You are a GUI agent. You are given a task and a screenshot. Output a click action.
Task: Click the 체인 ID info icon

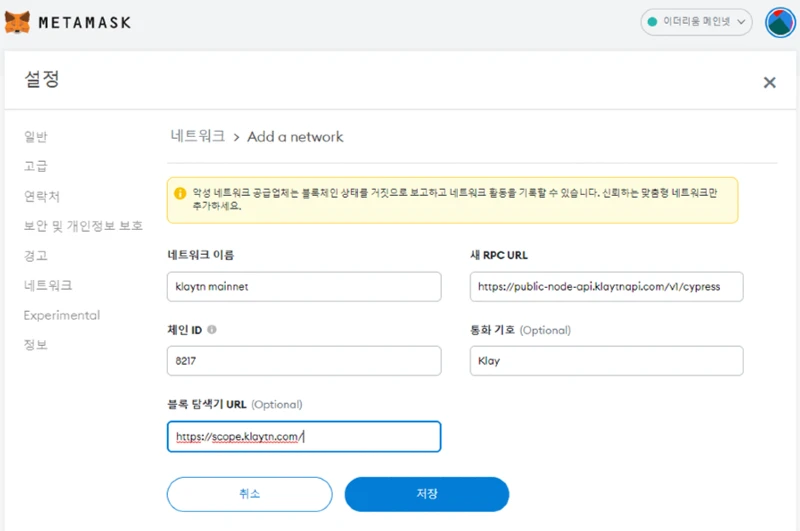click(212, 330)
